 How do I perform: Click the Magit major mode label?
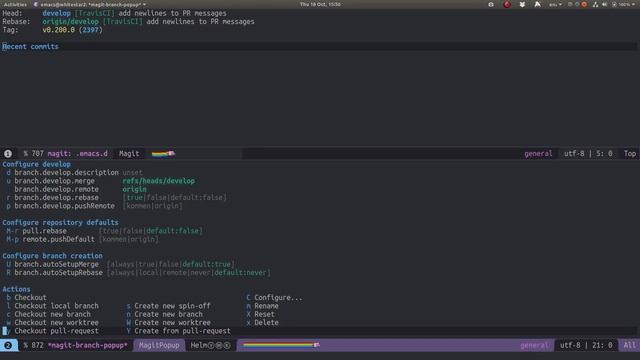coord(129,153)
